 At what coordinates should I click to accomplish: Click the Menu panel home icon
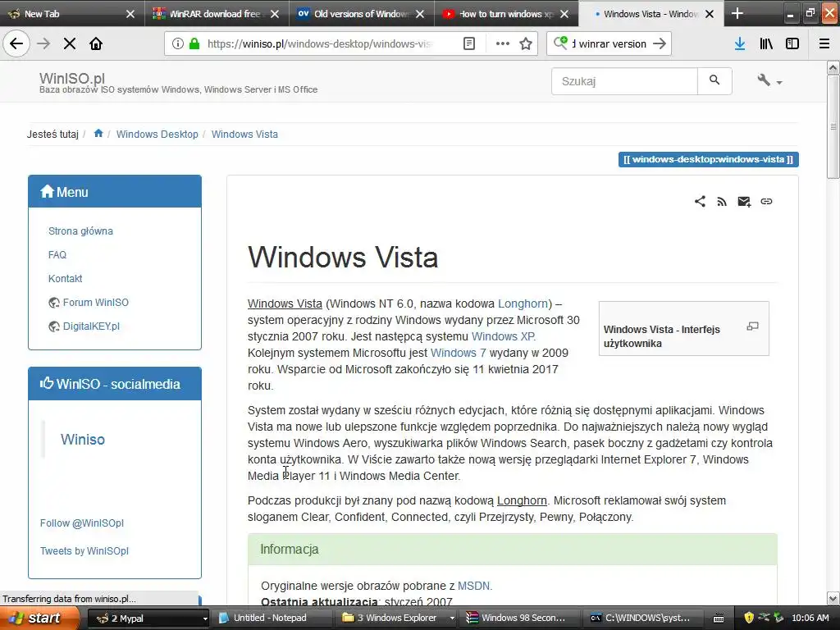coord(47,191)
